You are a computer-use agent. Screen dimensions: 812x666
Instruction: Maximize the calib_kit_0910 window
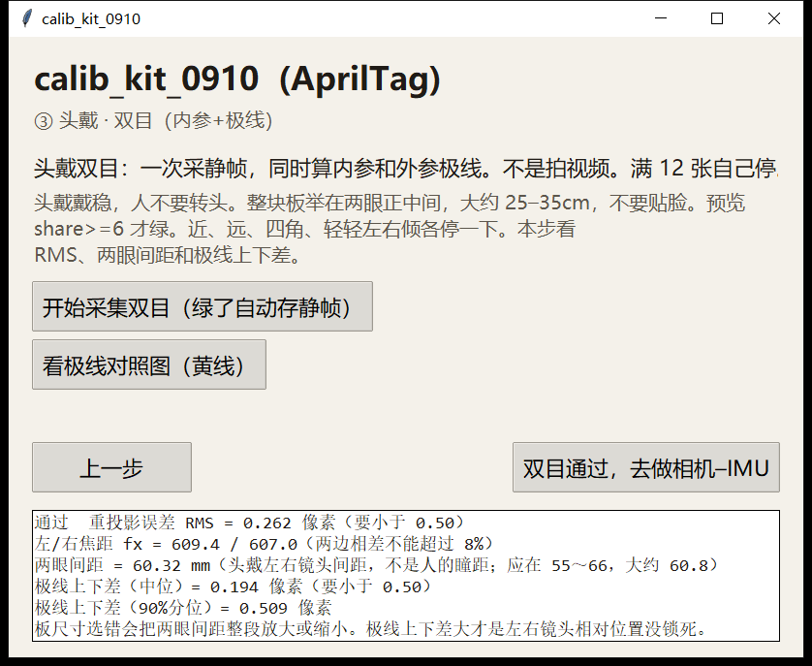point(717,18)
